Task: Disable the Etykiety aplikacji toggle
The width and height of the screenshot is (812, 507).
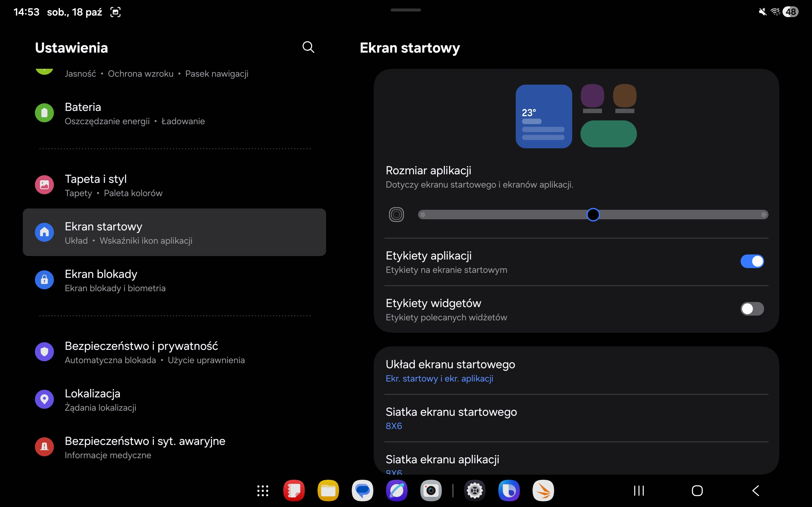Action: (752, 261)
